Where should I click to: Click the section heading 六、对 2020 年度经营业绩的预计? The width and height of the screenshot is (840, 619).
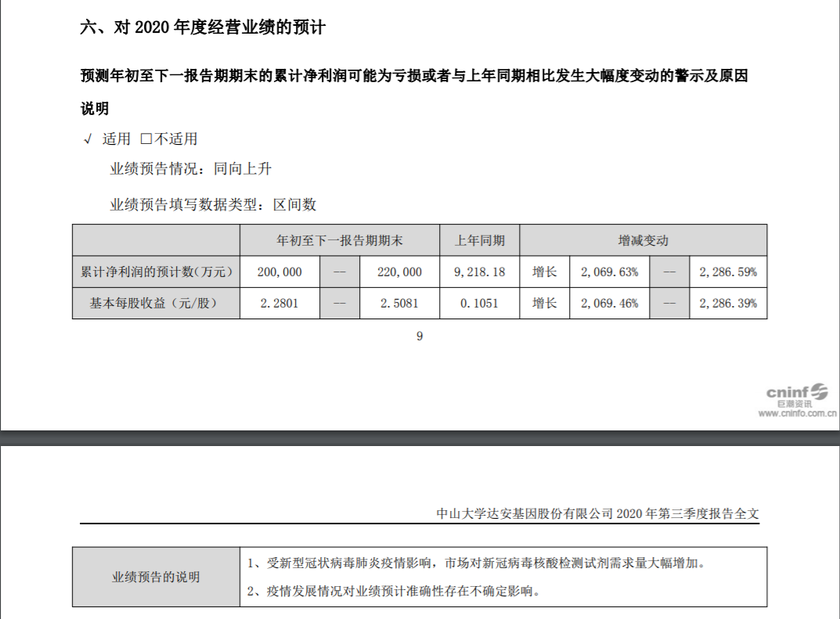(x=203, y=28)
